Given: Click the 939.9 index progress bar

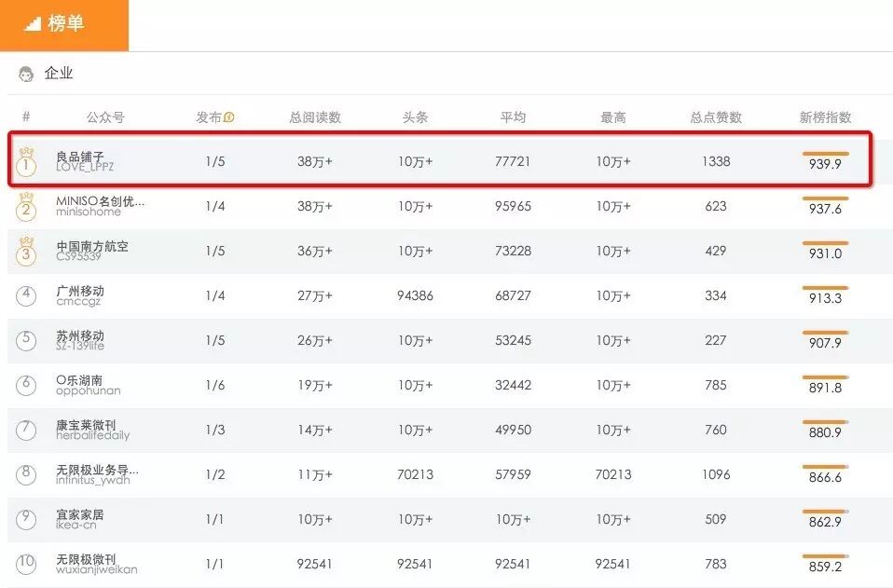Looking at the screenshot, I should tap(825, 153).
